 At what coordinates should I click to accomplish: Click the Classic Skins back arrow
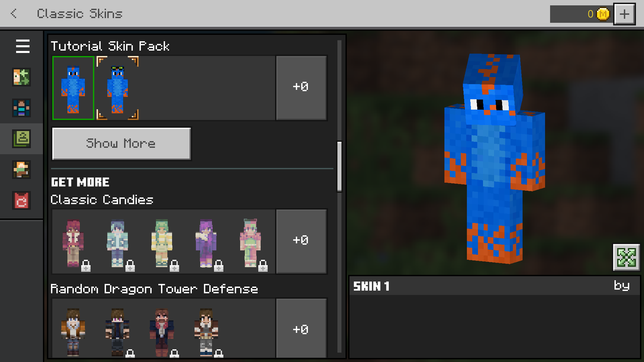(14, 13)
